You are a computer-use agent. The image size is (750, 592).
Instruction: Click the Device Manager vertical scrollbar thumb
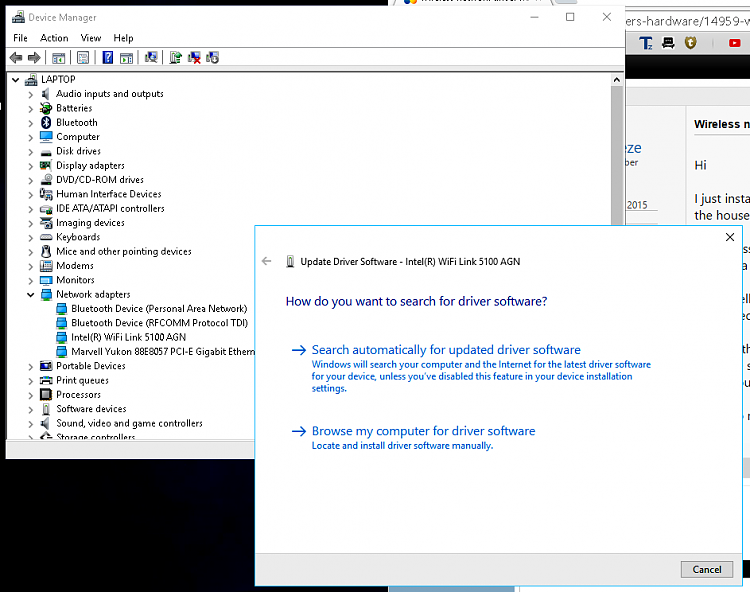(x=617, y=155)
